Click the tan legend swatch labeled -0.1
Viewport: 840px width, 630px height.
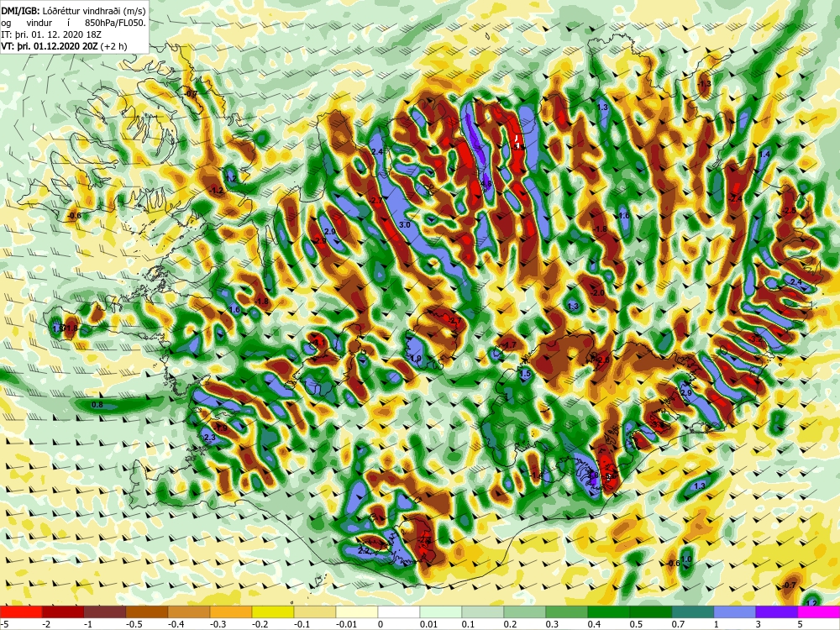(315, 612)
